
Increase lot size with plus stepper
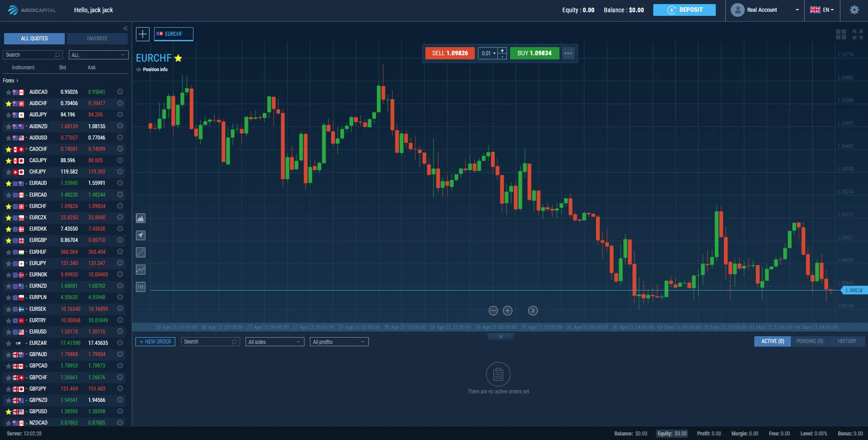pos(502,50)
